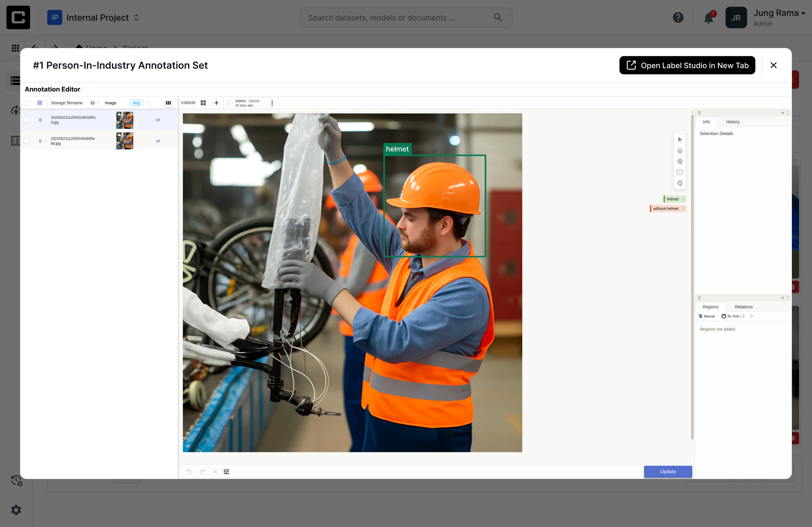Switch to the Relations tab
812x527 pixels.
(x=744, y=307)
